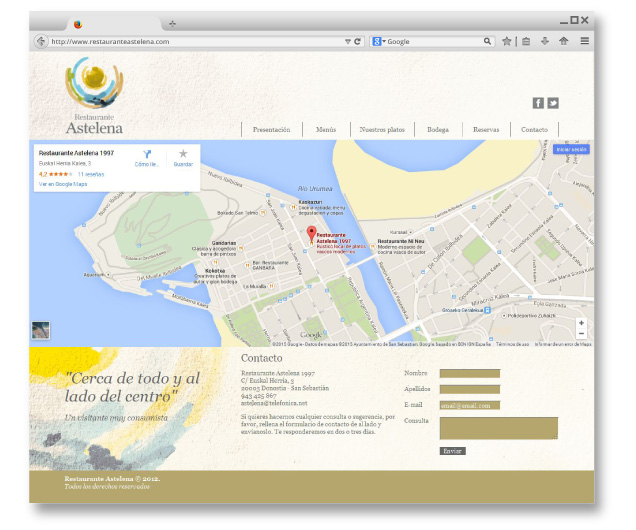Screen dimensions: 636x530
Task: Click the Google logo on map
Action: pos(312,335)
